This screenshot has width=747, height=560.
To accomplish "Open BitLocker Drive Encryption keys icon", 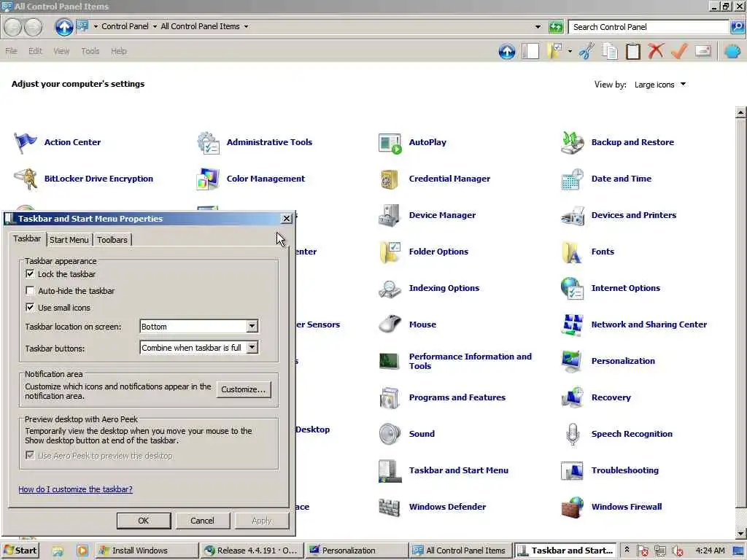I will tap(26, 179).
